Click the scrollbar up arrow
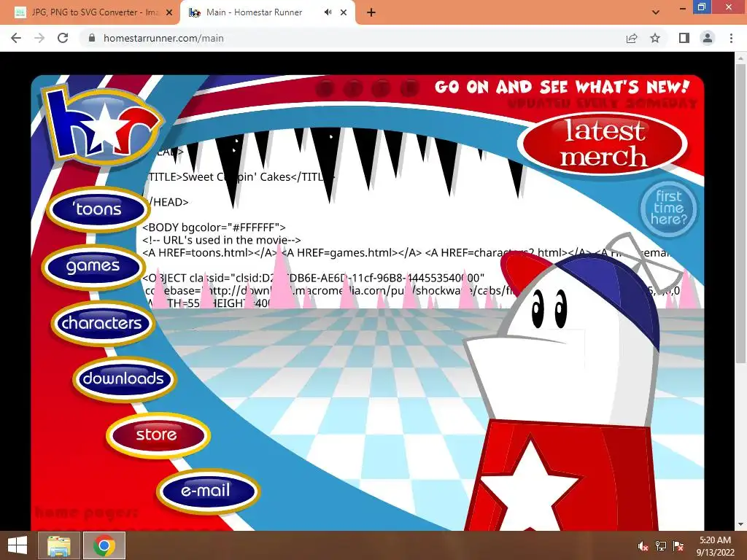 [x=740, y=58]
